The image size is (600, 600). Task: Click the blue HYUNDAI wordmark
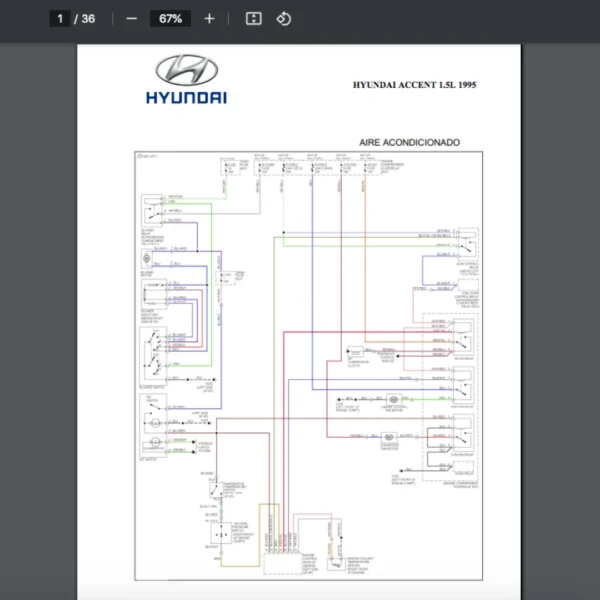click(x=186, y=98)
